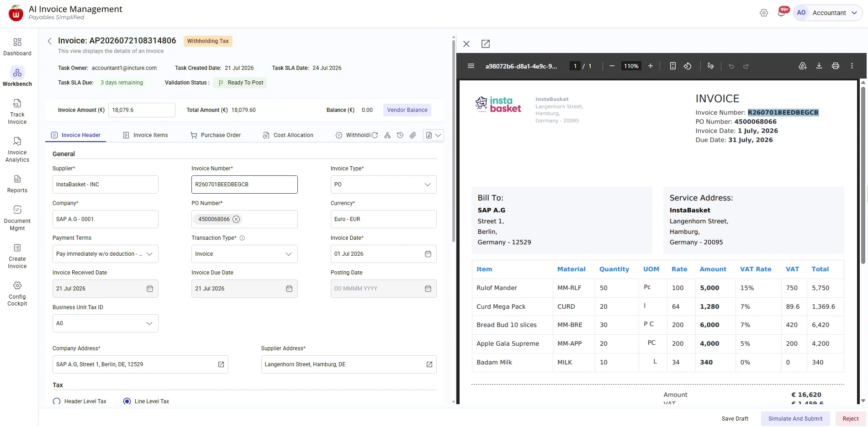Open the Payment Terms dropdown
Viewport: 868px width, 427px height.
(x=106, y=254)
